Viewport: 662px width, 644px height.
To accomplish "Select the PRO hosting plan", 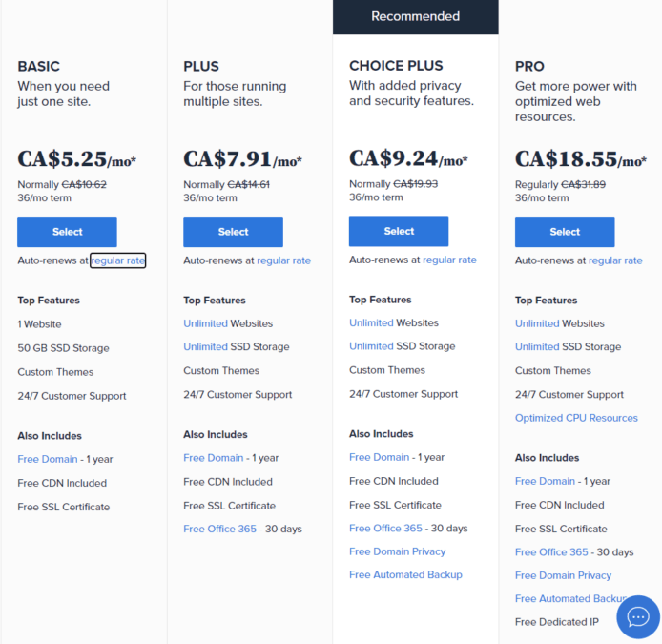I will (x=565, y=232).
